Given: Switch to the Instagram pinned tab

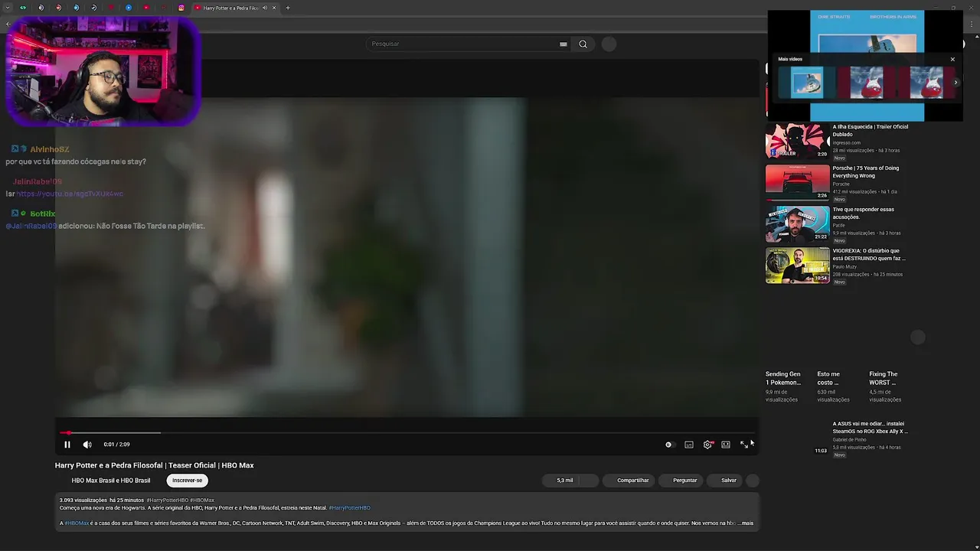Looking at the screenshot, I should [x=181, y=8].
